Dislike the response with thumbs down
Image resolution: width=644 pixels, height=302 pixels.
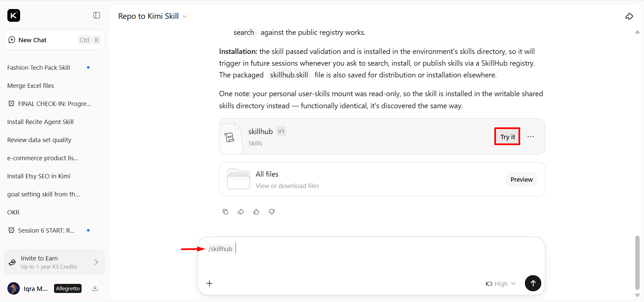tap(272, 212)
